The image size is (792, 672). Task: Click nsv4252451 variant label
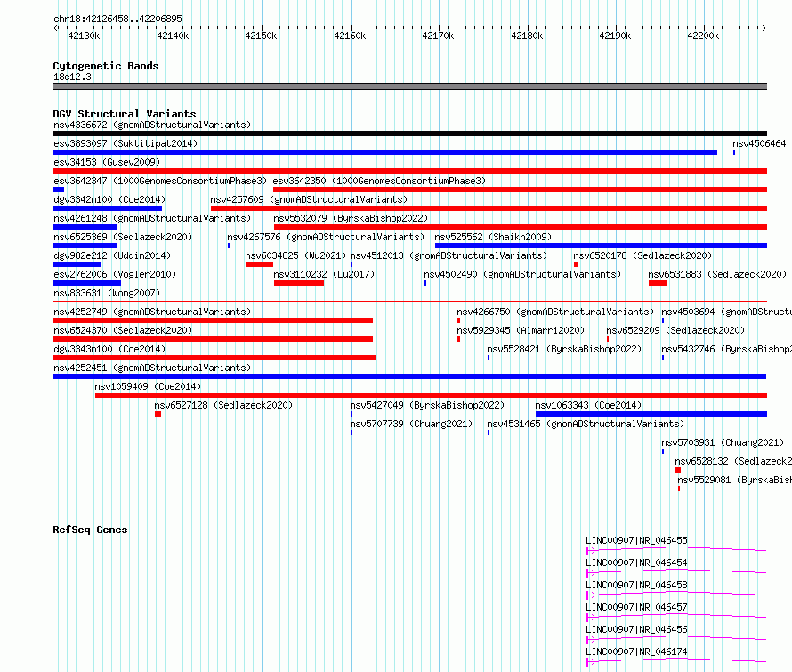(152, 368)
